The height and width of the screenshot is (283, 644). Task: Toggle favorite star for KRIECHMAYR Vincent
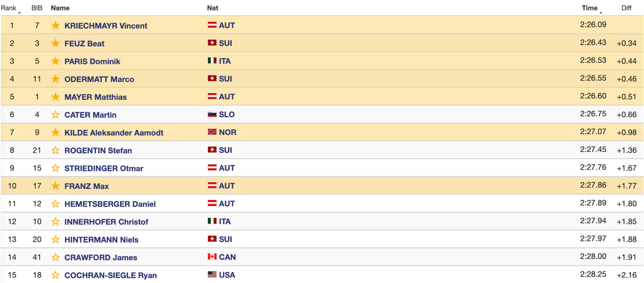[x=56, y=26]
